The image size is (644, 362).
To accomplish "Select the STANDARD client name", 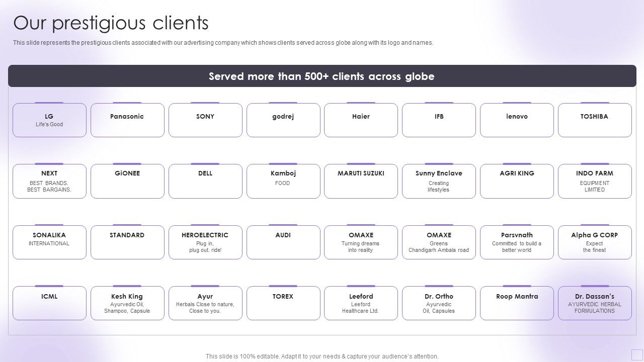I will click(x=127, y=235).
